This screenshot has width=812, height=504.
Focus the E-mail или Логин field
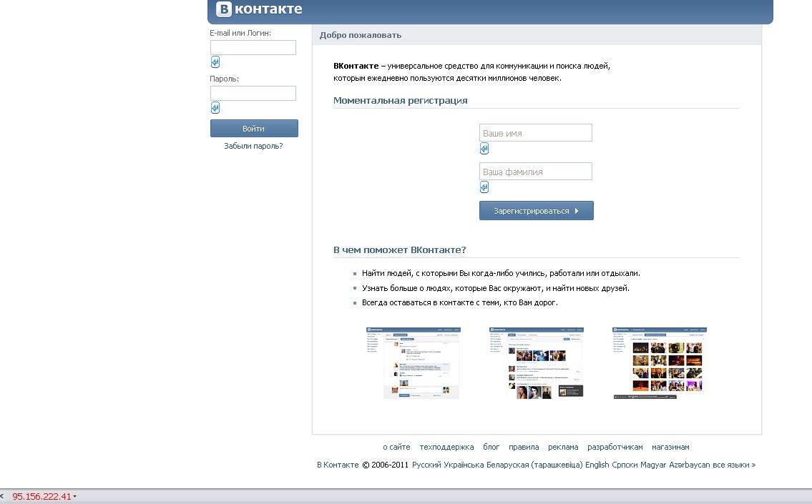click(253, 48)
